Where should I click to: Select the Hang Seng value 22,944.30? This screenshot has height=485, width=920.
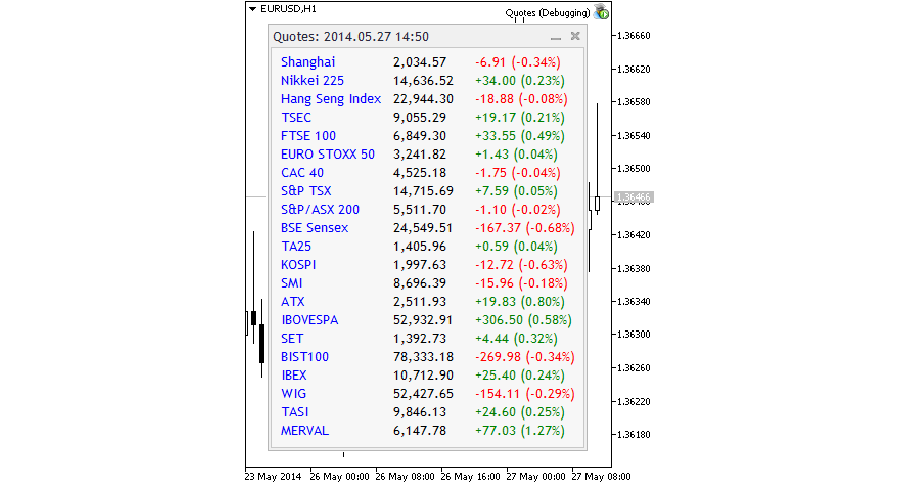tap(423, 99)
